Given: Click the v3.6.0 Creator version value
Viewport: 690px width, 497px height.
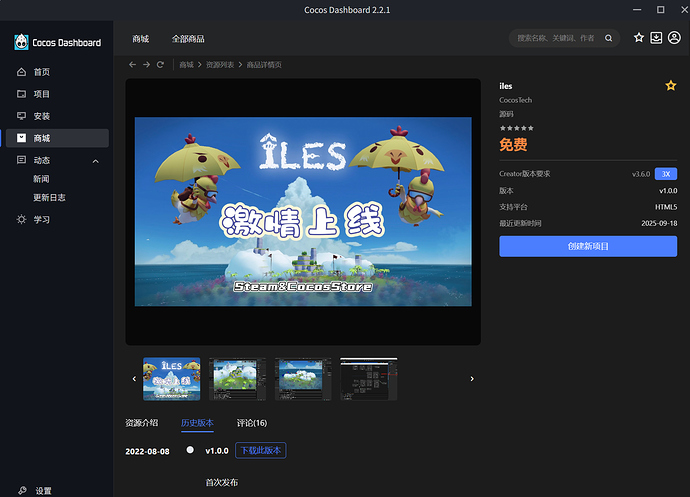Looking at the screenshot, I should 641,174.
